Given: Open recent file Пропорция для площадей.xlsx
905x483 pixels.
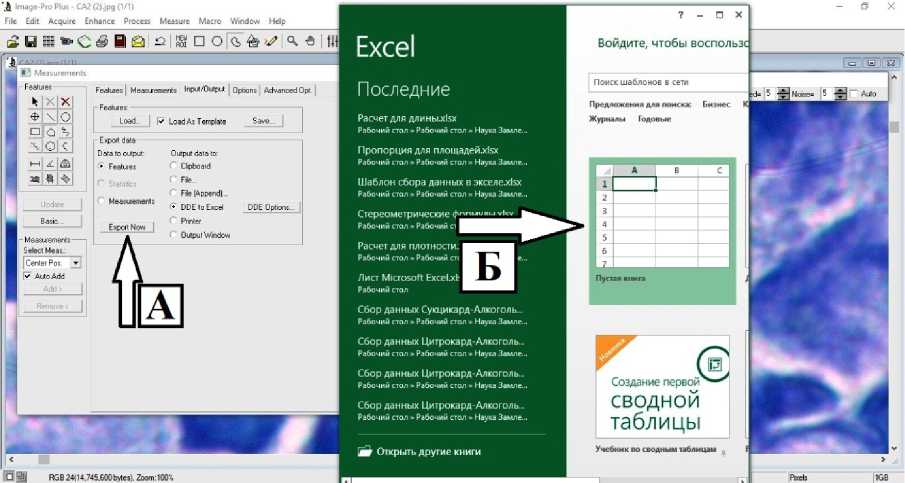Looking at the screenshot, I should pos(442,155).
